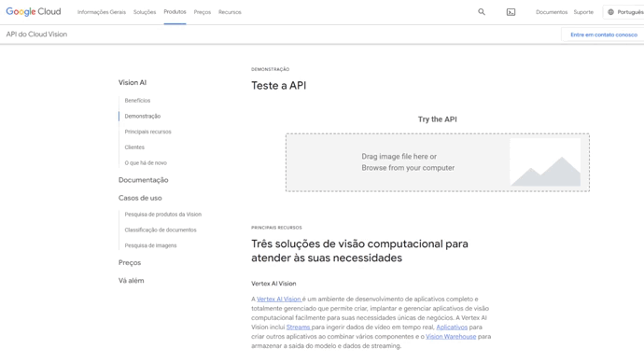This screenshot has height=362, width=644.
Task: Open Classificação de documentos item
Action: (x=161, y=230)
